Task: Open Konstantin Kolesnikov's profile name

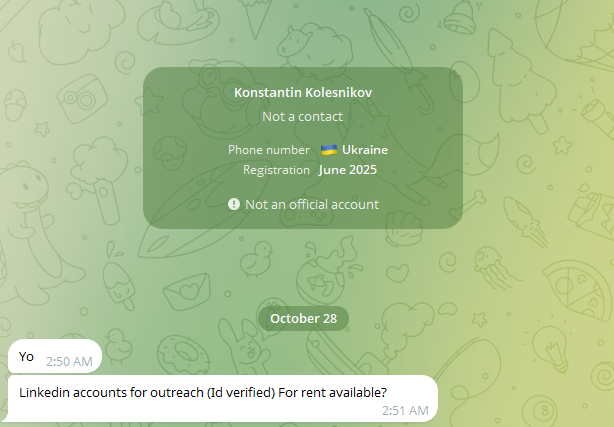Action: (x=303, y=92)
